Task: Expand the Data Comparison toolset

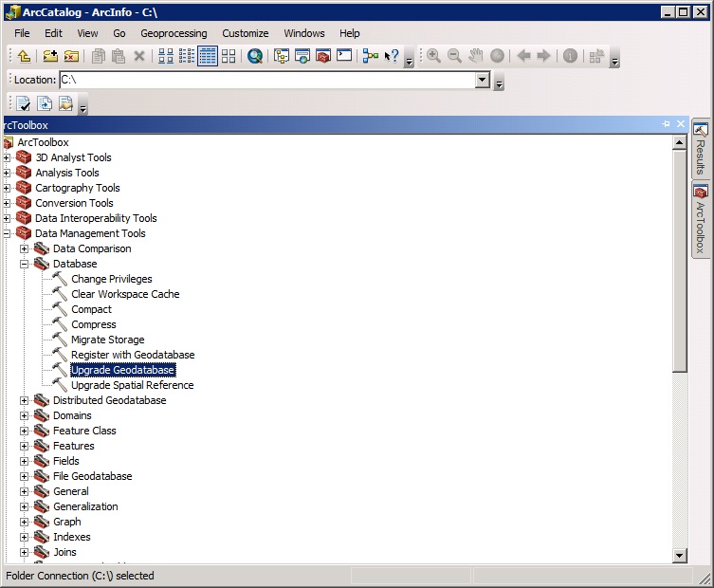Action: coord(24,249)
